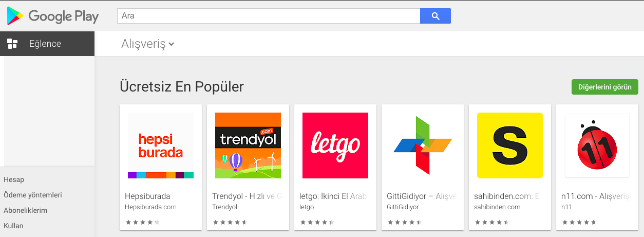Click the Ücretsiz En Popüler heading

click(x=182, y=86)
